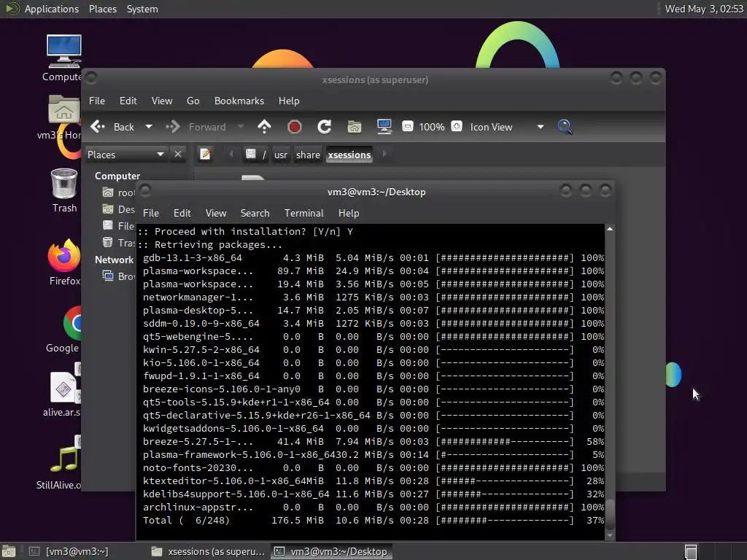Click the clock in top panel

click(x=704, y=9)
